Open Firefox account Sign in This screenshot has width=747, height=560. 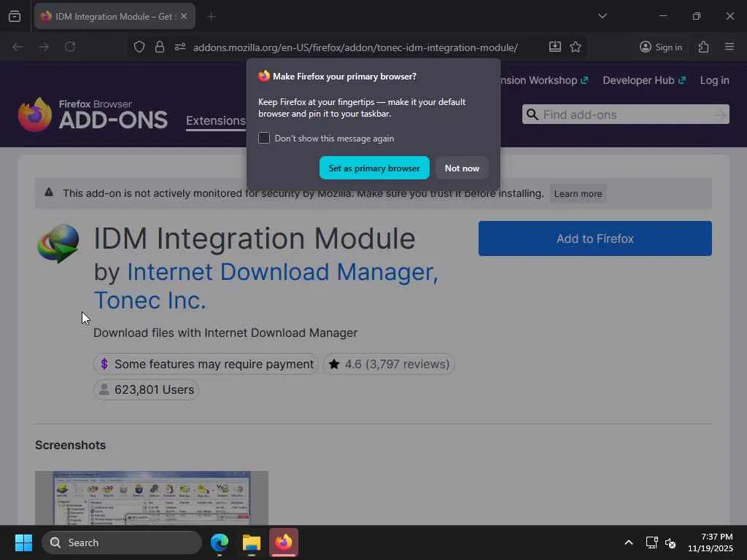click(661, 47)
